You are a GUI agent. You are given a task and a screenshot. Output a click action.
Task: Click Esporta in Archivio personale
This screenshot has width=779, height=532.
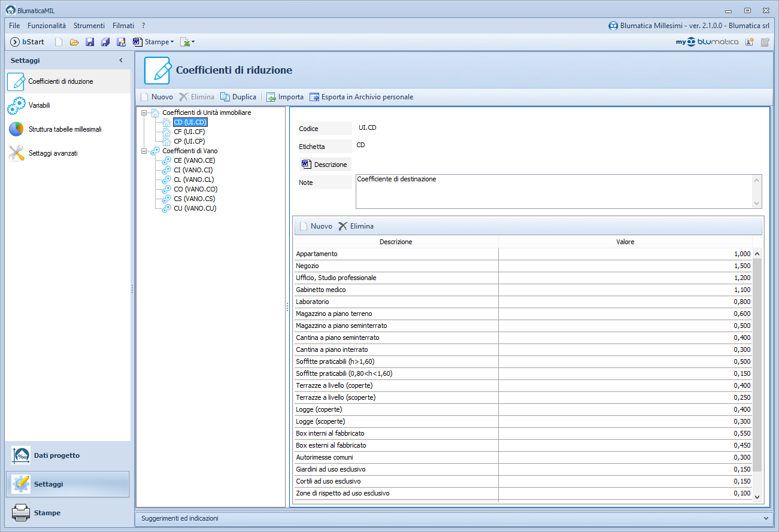[x=361, y=97]
